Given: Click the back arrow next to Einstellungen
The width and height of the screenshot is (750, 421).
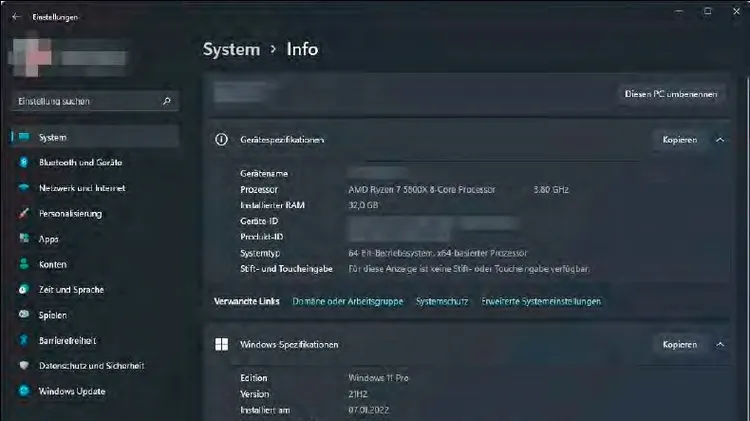Looking at the screenshot, I should [16, 17].
